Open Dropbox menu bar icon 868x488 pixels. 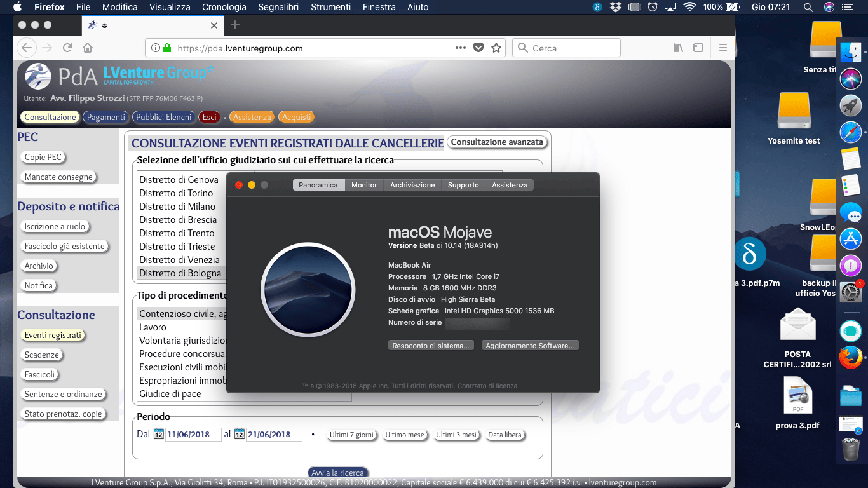[x=615, y=7]
